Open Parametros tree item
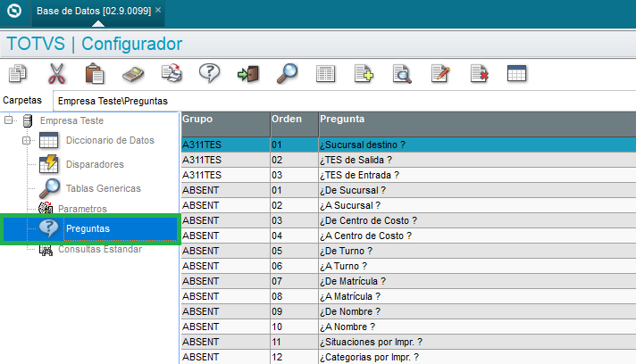Screen dimensions: 636x364 tap(82, 209)
